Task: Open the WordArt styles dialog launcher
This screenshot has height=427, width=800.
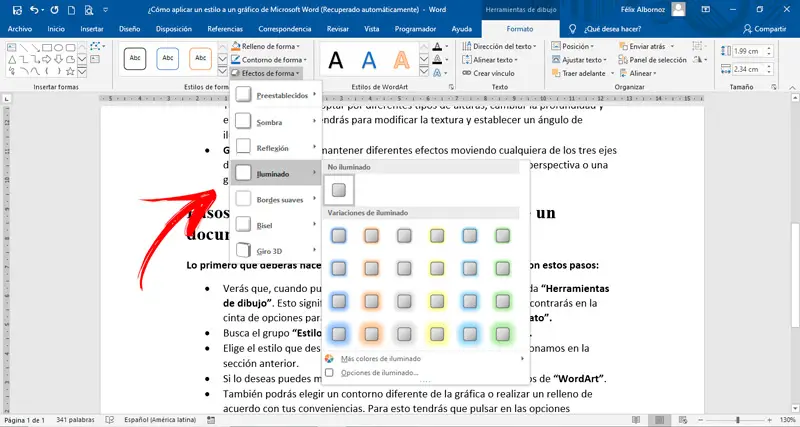Action: click(451, 87)
